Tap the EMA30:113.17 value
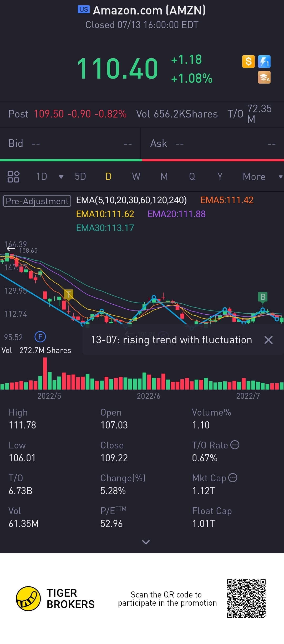Image resolution: width=284 pixels, height=644 pixels. click(x=105, y=228)
